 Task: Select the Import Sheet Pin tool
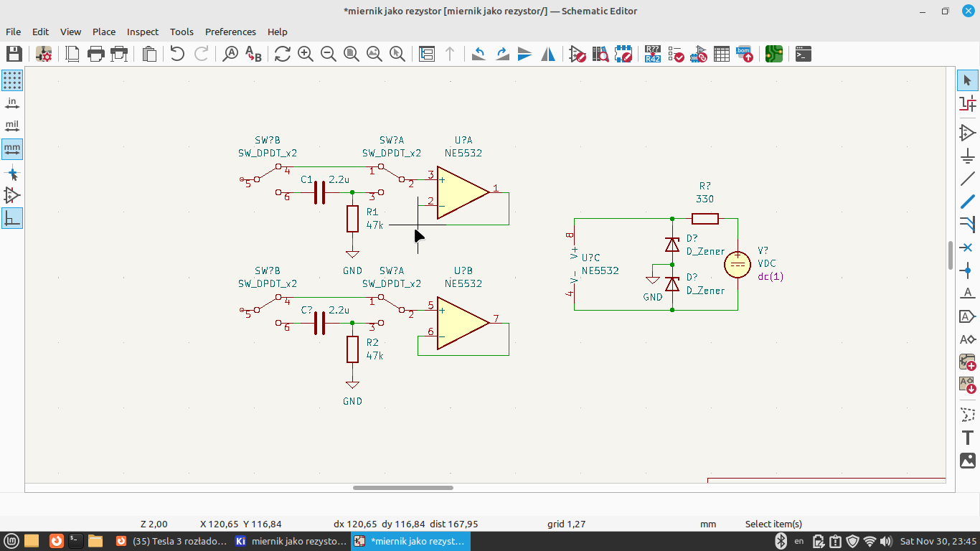click(968, 385)
